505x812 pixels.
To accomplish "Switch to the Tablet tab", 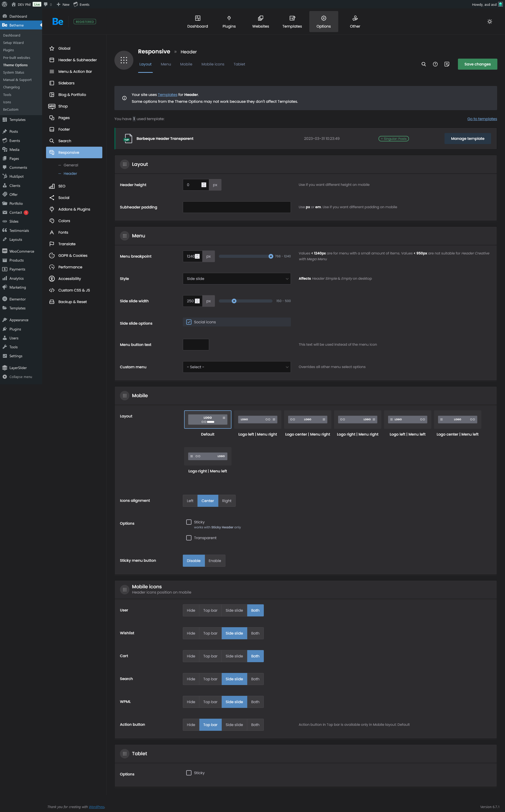I will pyautogui.click(x=239, y=64).
